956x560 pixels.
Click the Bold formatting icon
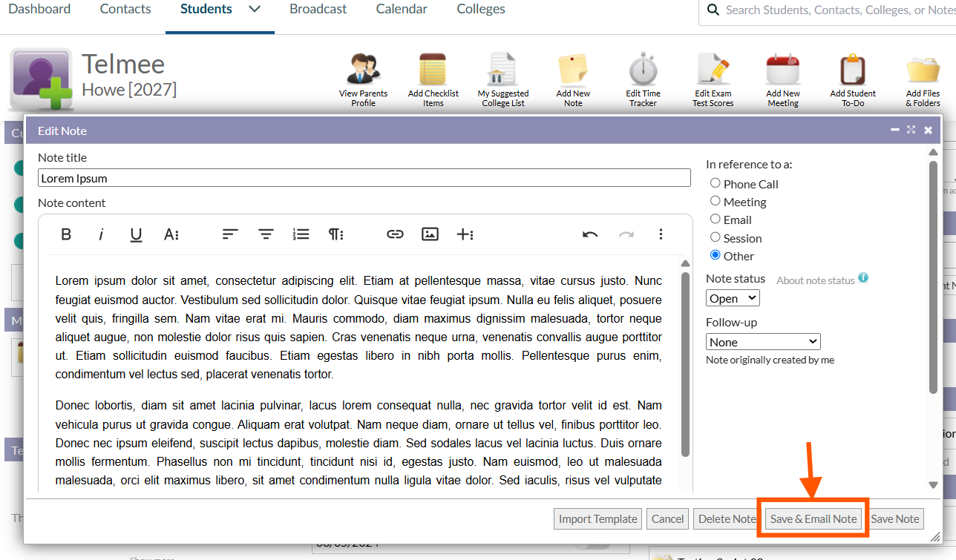pyautogui.click(x=66, y=234)
